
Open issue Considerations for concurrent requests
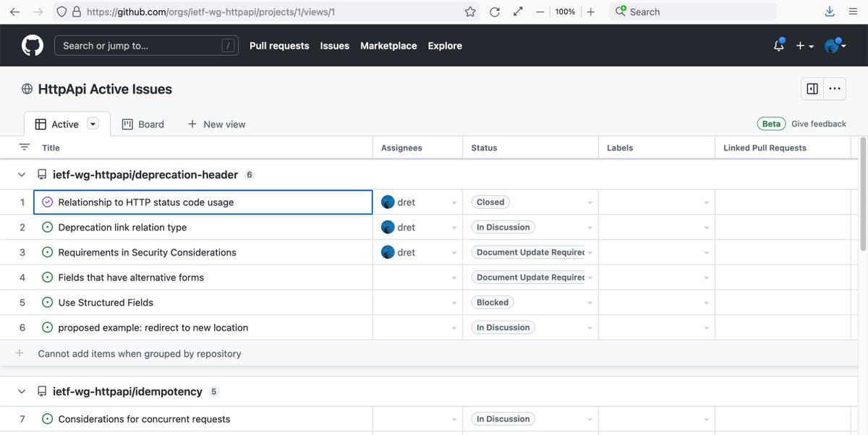[x=144, y=419]
